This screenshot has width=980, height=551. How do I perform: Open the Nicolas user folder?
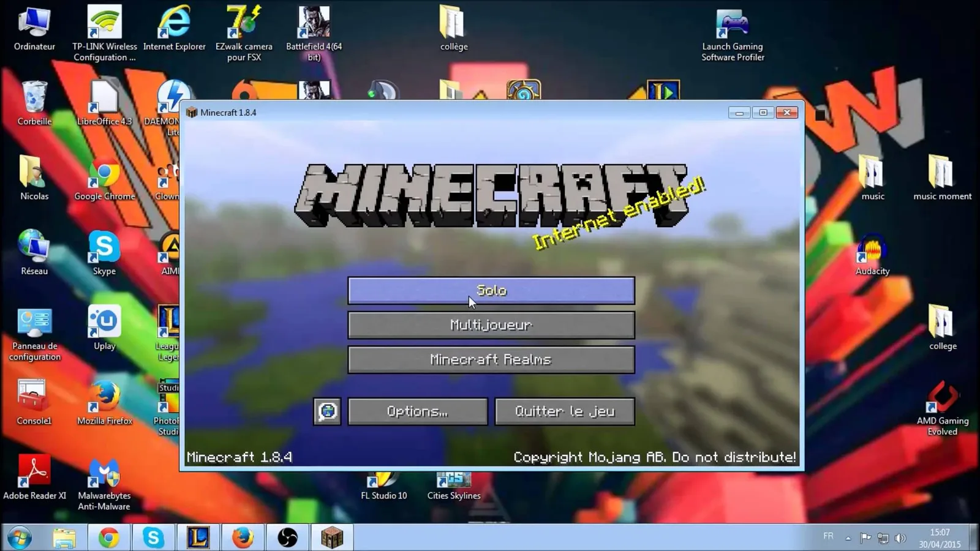pyautogui.click(x=34, y=178)
